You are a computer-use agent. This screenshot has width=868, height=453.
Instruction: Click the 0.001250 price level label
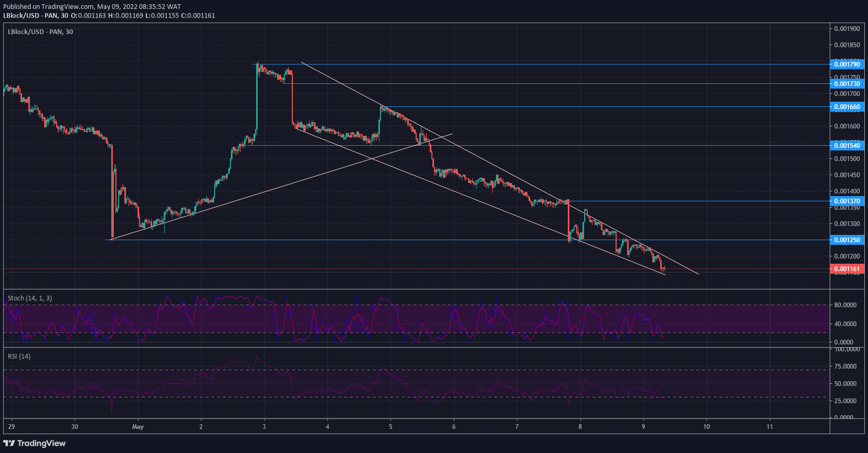pos(847,240)
